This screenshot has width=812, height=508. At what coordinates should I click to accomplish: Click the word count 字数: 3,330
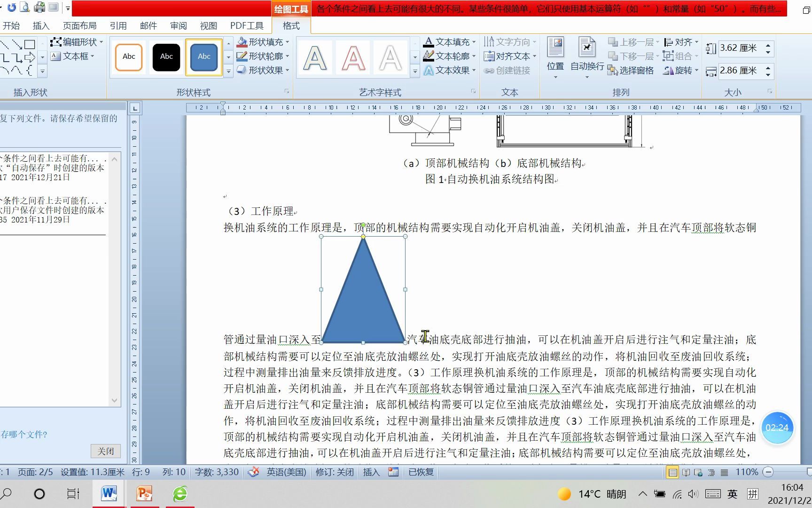[x=217, y=472]
